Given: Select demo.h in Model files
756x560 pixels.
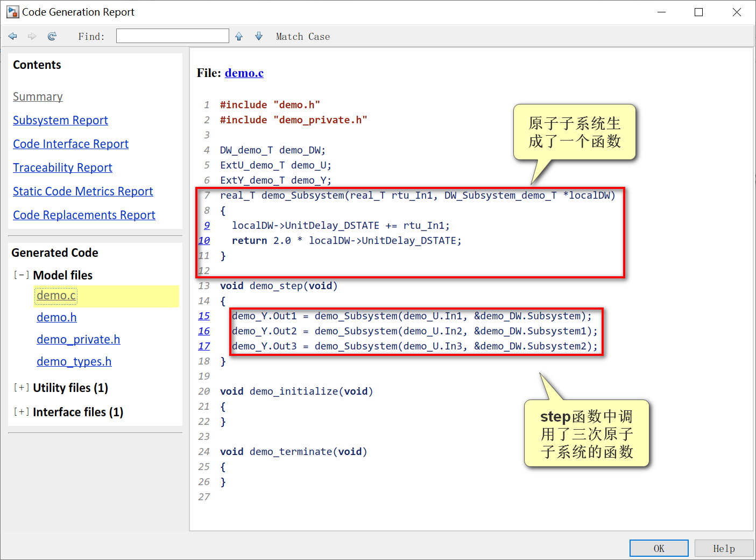Looking at the screenshot, I should [56, 318].
